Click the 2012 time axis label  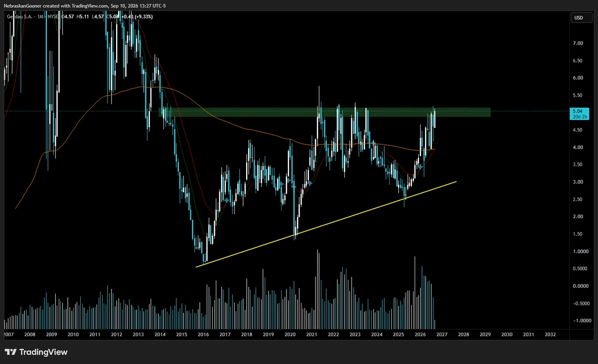pyautogui.click(x=116, y=335)
